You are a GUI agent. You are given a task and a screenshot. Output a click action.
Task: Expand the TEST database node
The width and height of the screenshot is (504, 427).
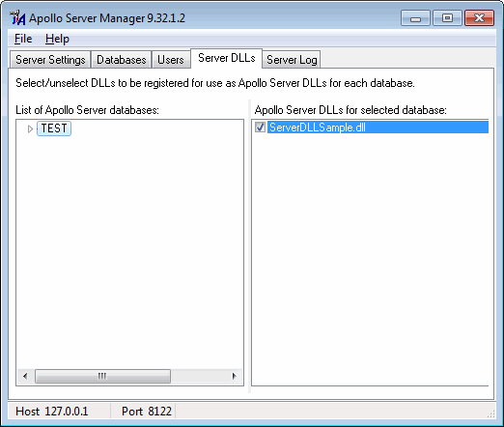(x=30, y=128)
